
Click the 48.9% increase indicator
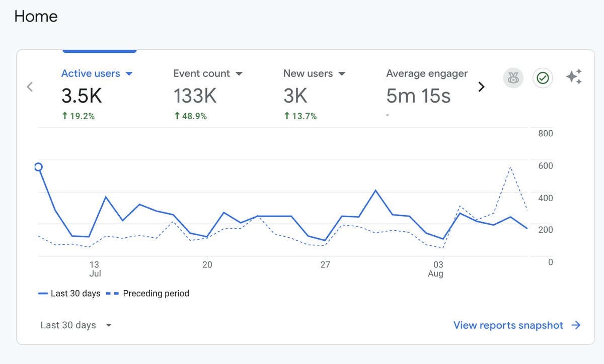tap(191, 116)
